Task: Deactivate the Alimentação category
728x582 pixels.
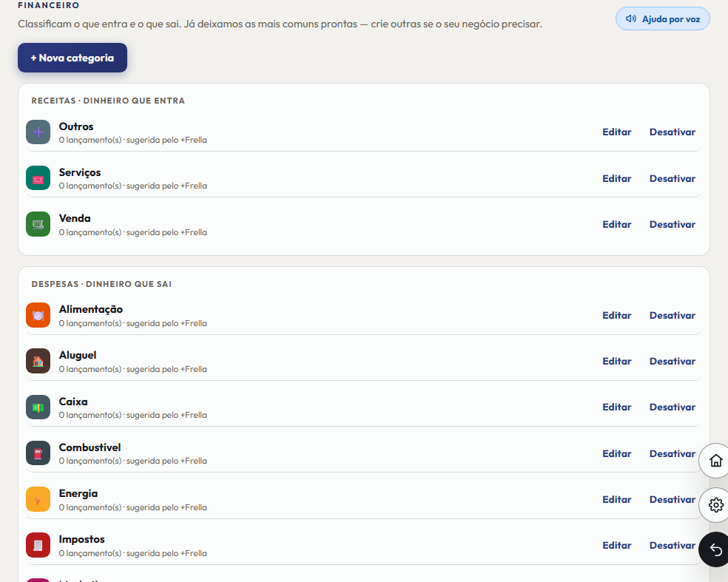Action: [673, 316]
